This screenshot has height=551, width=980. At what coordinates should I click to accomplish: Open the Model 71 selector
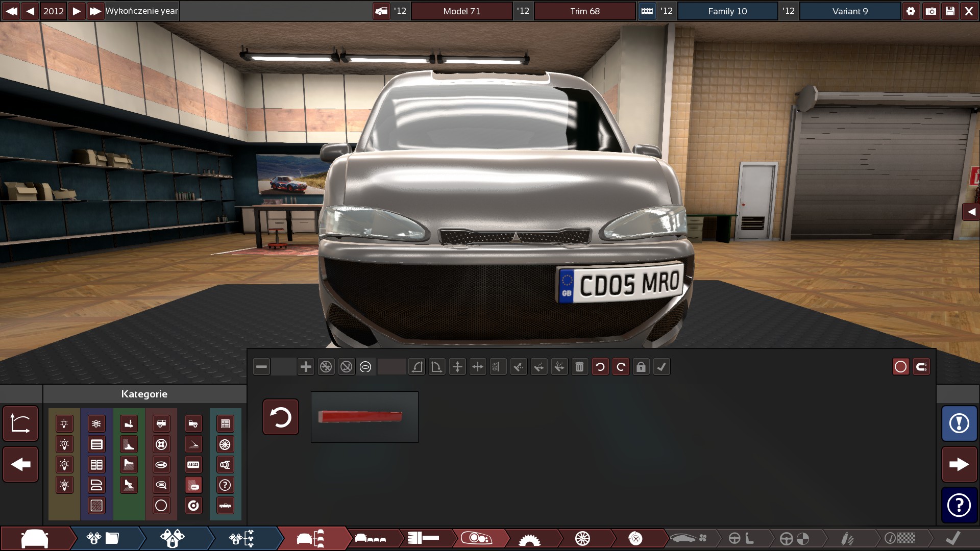click(461, 11)
